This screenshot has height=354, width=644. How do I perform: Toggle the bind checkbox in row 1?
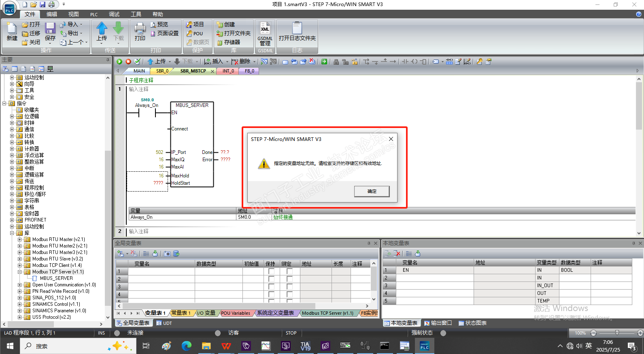[x=289, y=271]
